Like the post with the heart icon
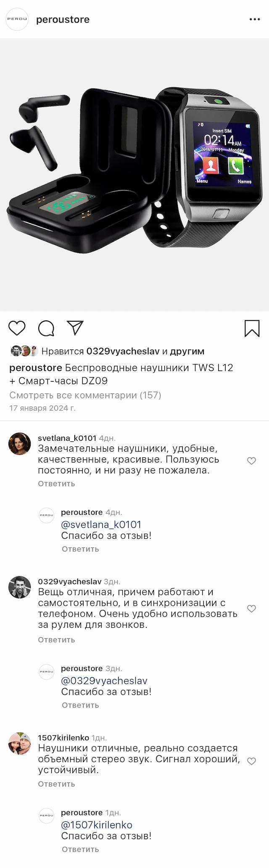Screen dimensions: 269x868 pyautogui.click(x=17, y=328)
